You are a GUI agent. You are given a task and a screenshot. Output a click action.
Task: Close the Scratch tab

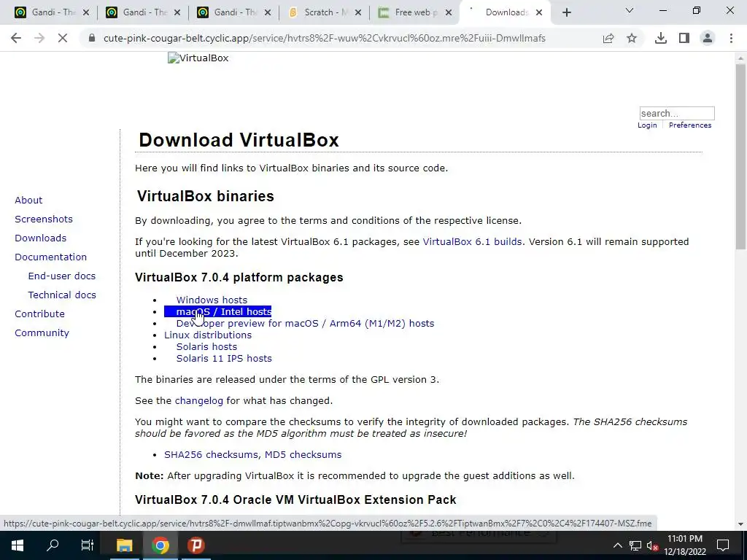point(358,13)
